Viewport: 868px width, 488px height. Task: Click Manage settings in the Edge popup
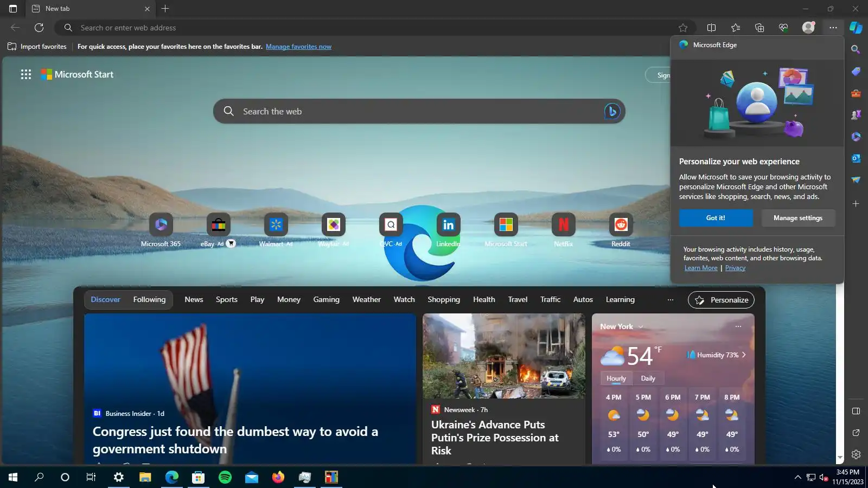tap(798, 218)
